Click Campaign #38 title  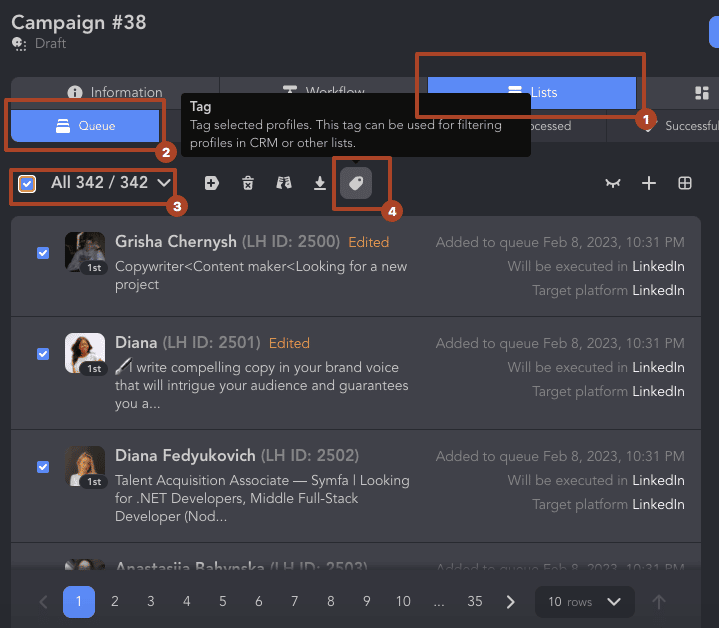79,22
